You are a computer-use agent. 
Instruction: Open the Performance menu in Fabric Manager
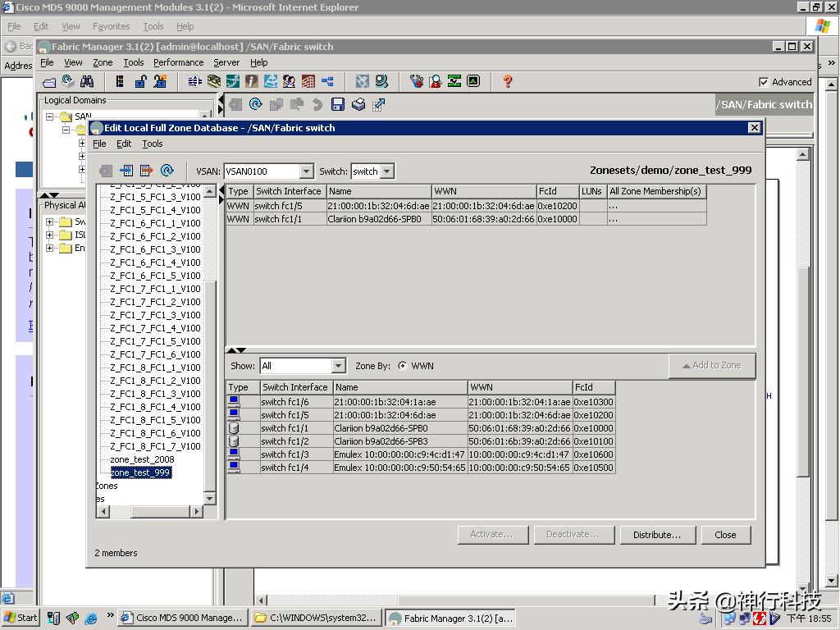[178, 62]
